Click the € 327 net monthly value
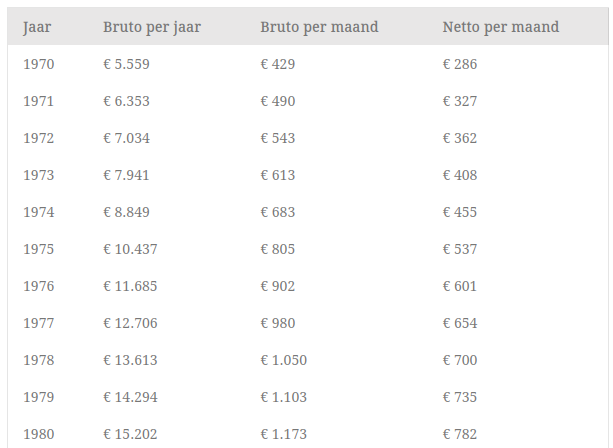613x448 pixels. [460, 101]
